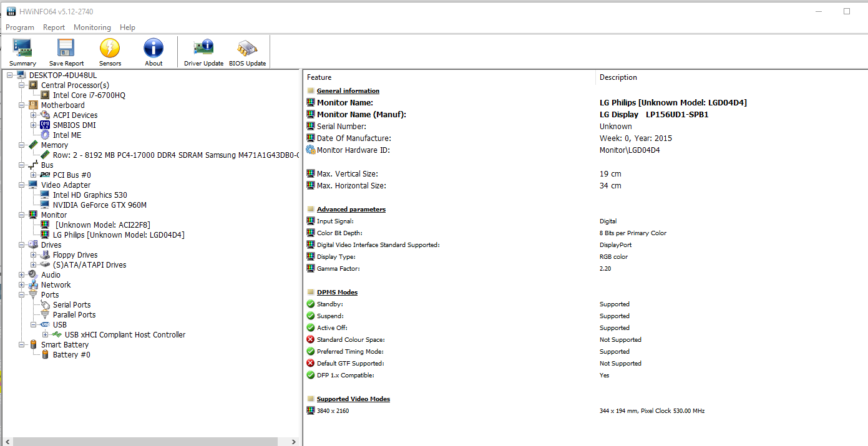Click the Video Adapter node icon

click(x=33, y=185)
